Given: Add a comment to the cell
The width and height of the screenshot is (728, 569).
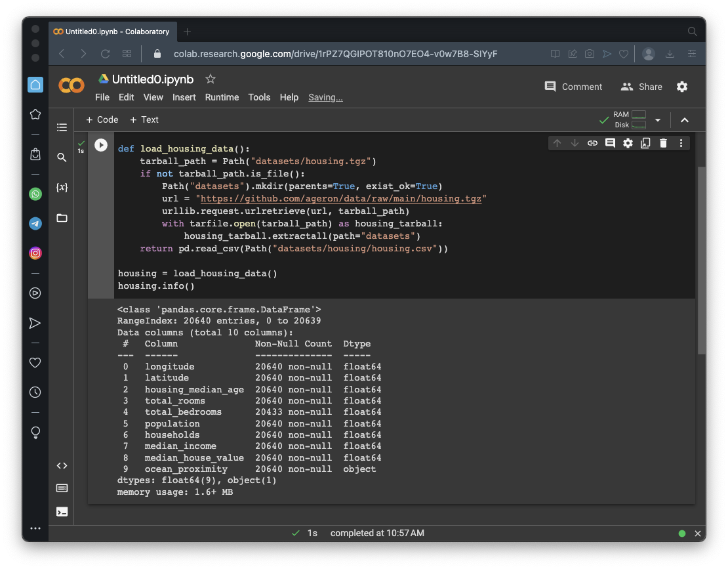Looking at the screenshot, I should pyautogui.click(x=610, y=143).
